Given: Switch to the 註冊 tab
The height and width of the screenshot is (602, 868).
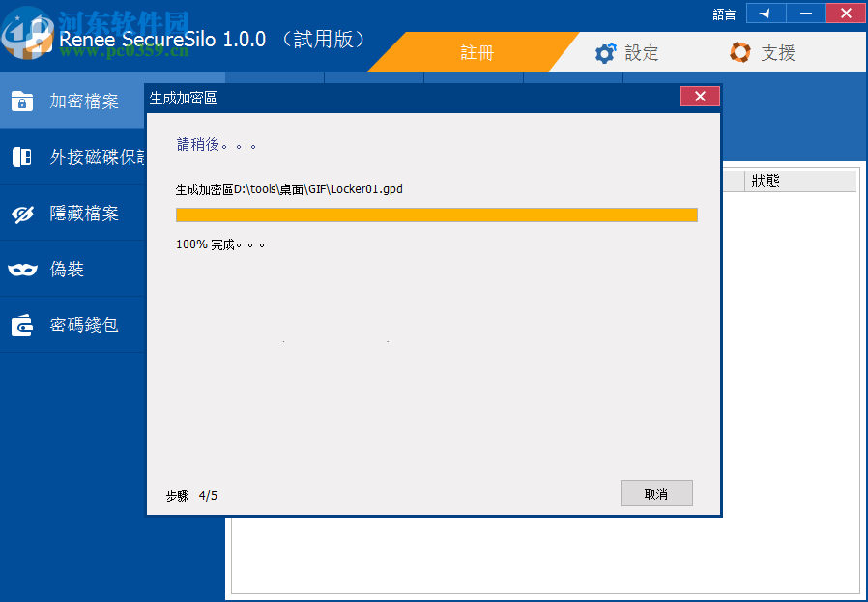Looking at the screenshot, I should [477, 53].
